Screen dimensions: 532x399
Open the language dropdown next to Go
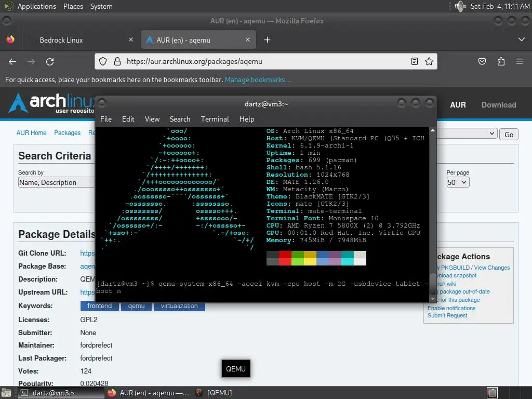(x=467, y=134)
